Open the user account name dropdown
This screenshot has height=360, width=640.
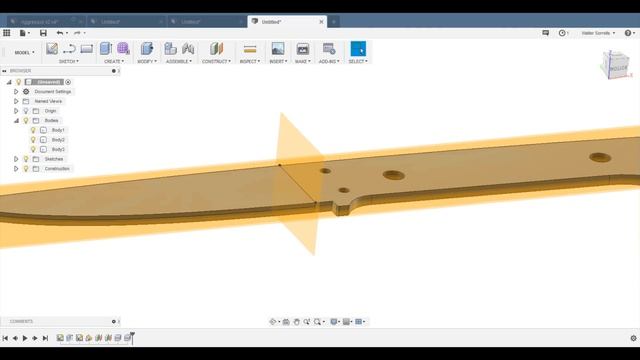coord(598,33)
